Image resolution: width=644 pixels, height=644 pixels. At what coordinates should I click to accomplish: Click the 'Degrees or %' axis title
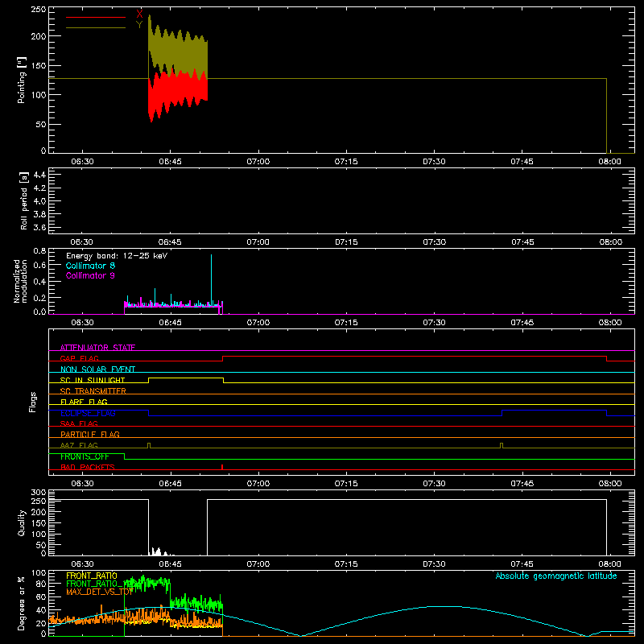click(22, 603)
